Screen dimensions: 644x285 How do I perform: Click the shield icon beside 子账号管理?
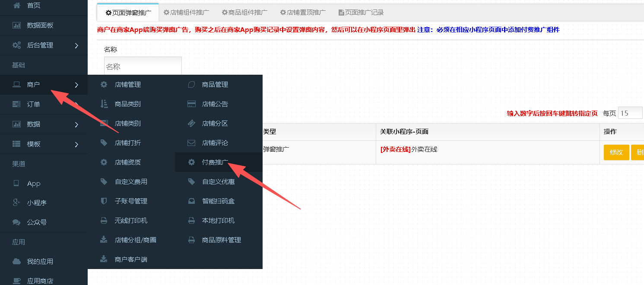coord(104,201)
